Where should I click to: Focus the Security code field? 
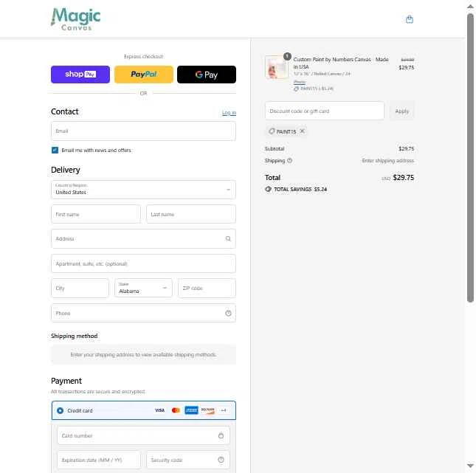point(188,460)
